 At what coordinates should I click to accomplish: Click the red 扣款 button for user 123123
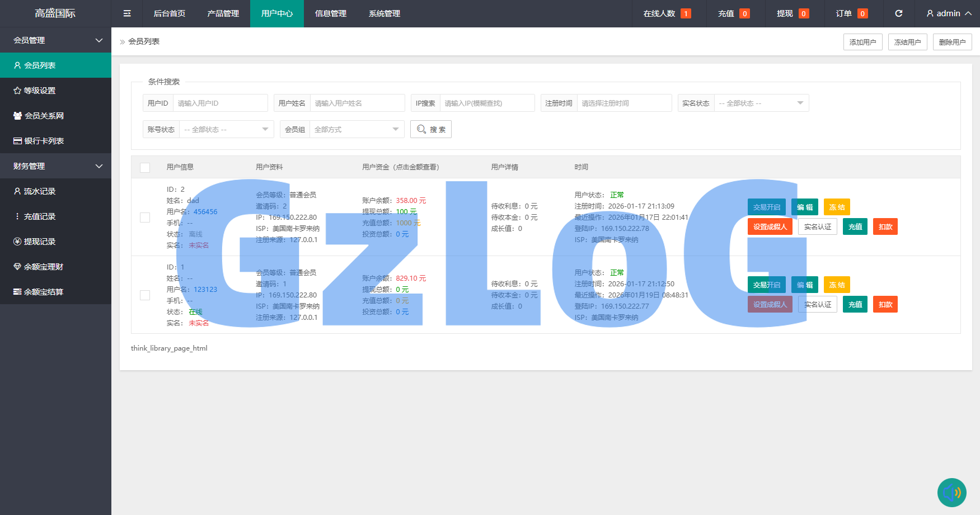885,304
